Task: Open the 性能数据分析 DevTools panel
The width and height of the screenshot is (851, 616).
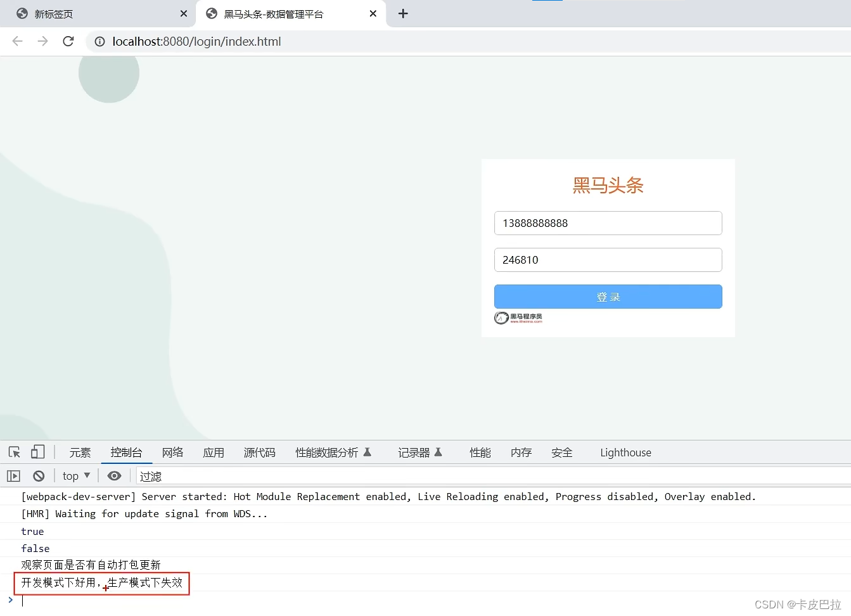Action: 333,452
